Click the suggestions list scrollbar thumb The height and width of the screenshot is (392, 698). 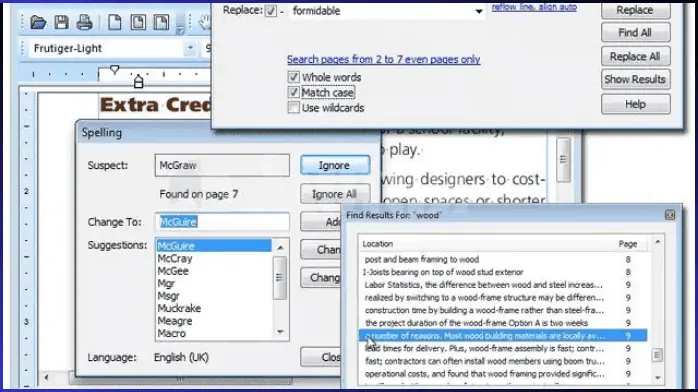[x=280, y=278]
